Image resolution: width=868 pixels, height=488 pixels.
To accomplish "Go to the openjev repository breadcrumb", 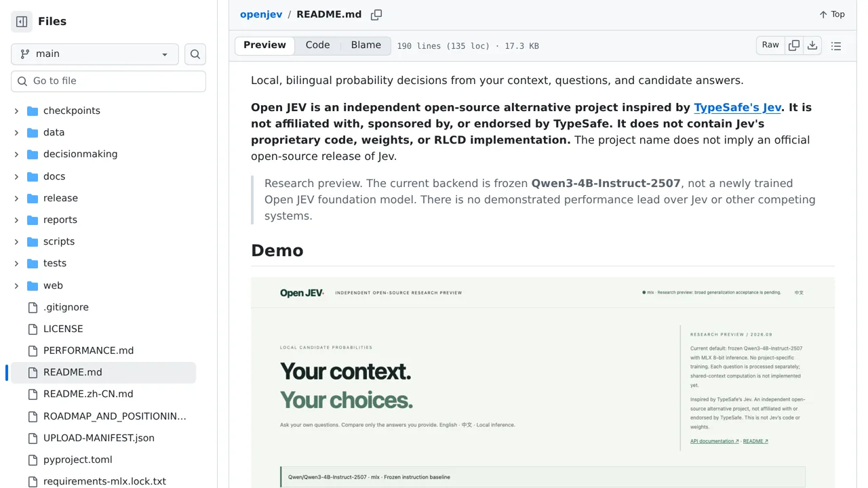I will 261,14.
